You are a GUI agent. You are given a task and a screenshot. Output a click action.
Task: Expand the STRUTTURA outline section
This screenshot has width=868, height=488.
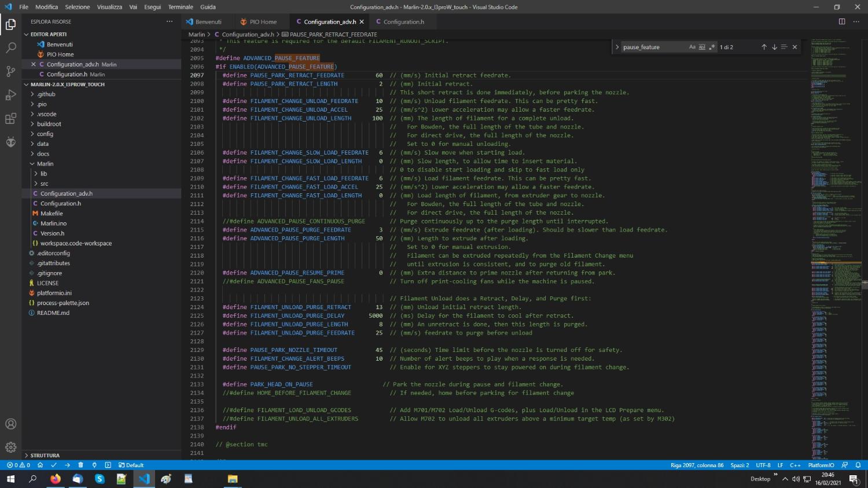[45, 456]
